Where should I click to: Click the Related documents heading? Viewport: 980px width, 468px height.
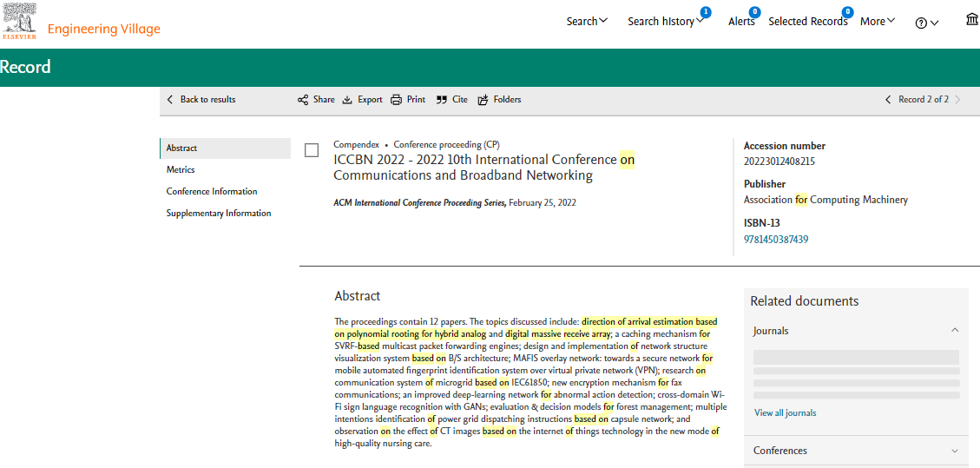[805, 301]
